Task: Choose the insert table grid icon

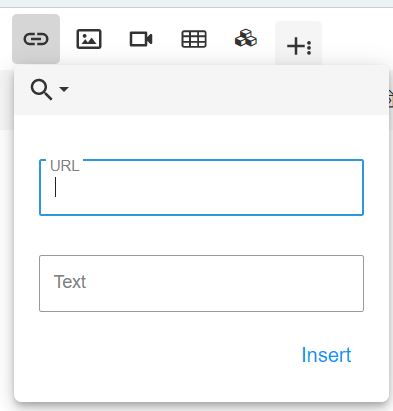Action: (194, 39)
